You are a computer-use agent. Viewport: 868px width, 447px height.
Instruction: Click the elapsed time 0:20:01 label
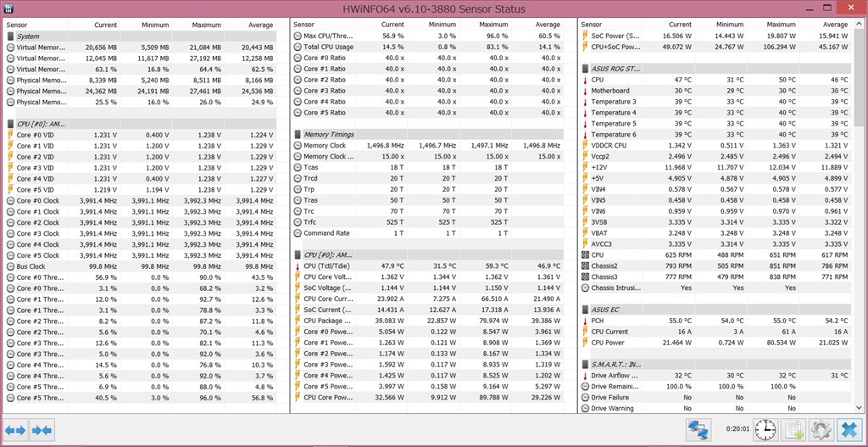[x=738, y=429]
